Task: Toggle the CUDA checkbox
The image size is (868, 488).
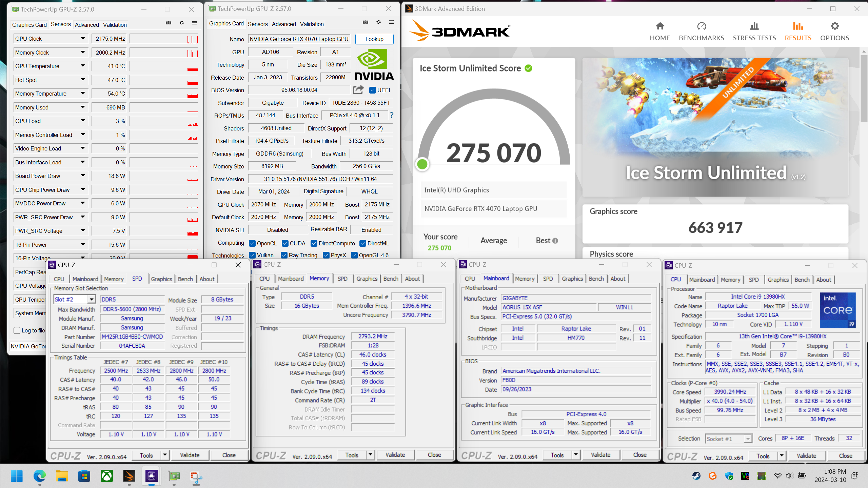Action: click(x=285, y=243)
